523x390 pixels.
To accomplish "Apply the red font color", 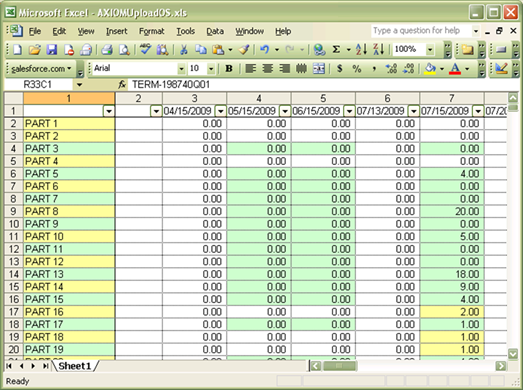I will [455, 69].
